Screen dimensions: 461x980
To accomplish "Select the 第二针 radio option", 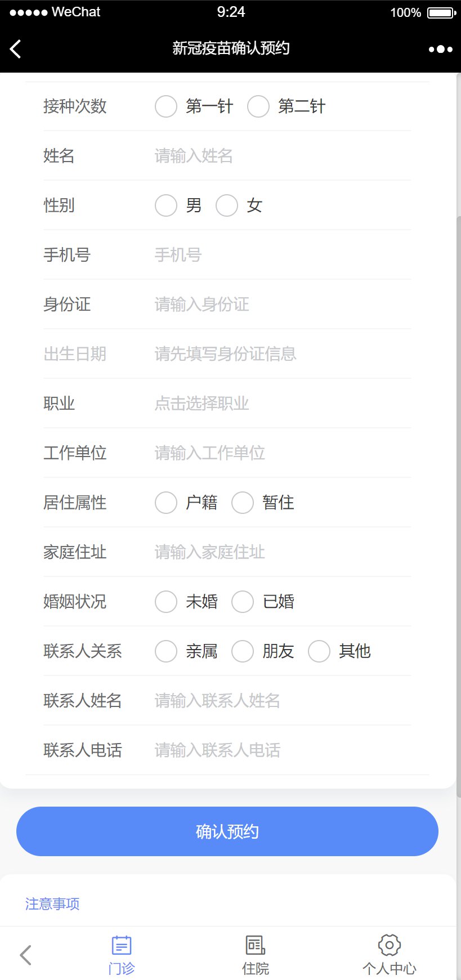I will click(258, 106).
